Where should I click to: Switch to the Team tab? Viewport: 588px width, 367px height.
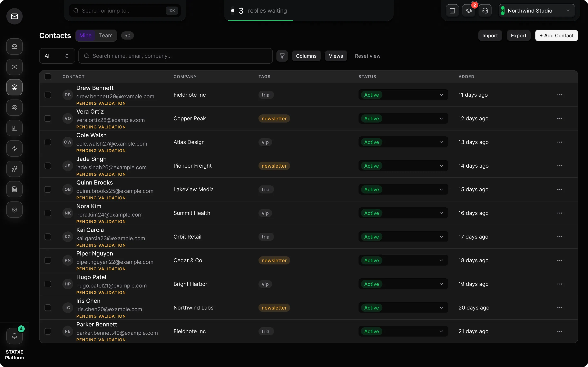pos(106,35)
